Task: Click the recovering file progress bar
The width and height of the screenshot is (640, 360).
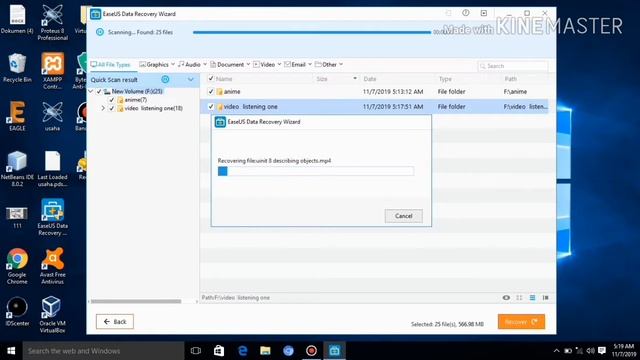Action: click(x=316, y=171)
